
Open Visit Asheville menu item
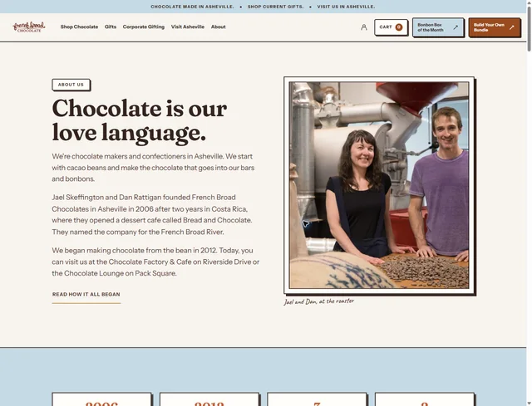pos(188,27)
